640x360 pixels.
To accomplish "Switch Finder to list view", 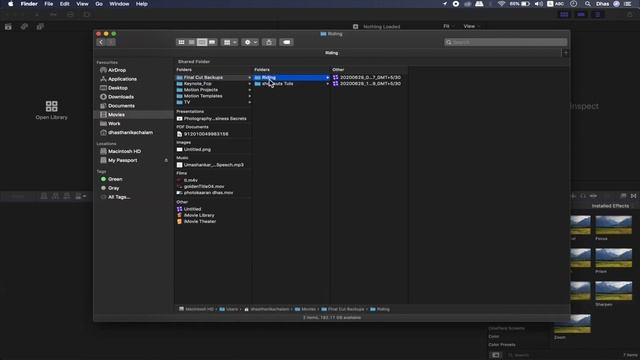I will (191, 42).
